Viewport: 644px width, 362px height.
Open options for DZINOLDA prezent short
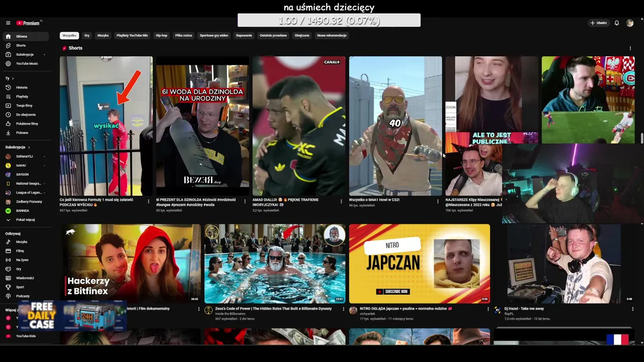pos(245,201)
